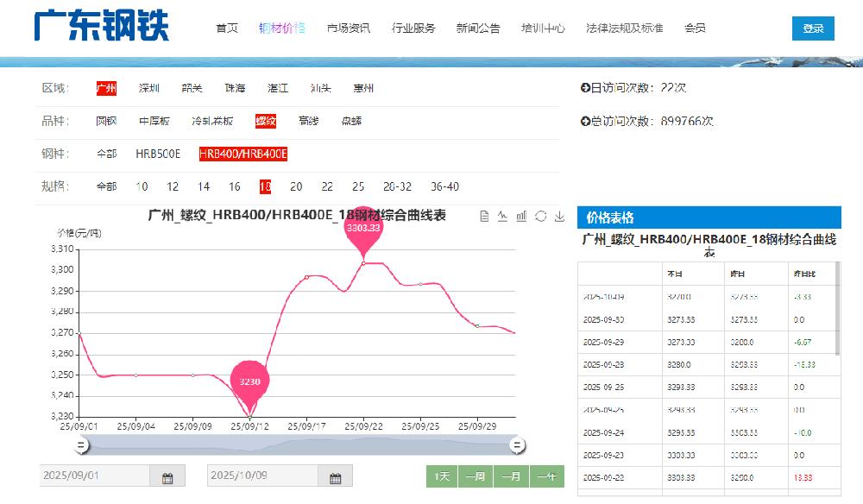The image size is (863, 504).
Task: Show one-week range with 一周 button
Action: 475,476
